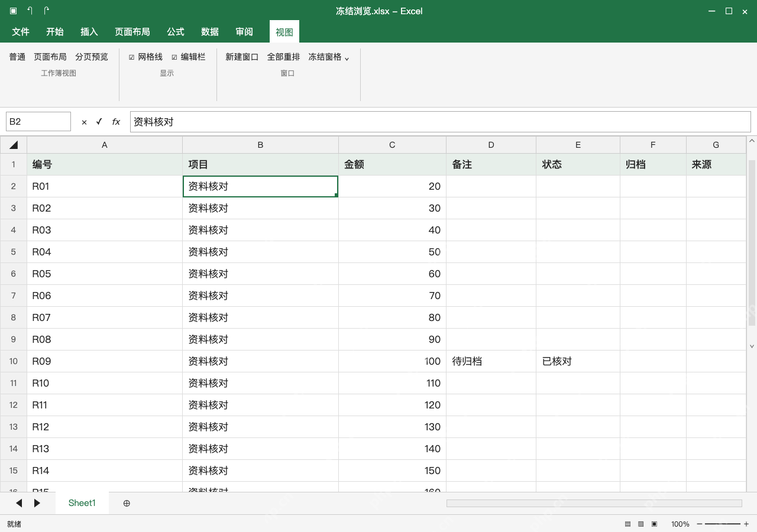Screen dimensions: 757x532
Task: Redo the last undone action
Action: 47,11
